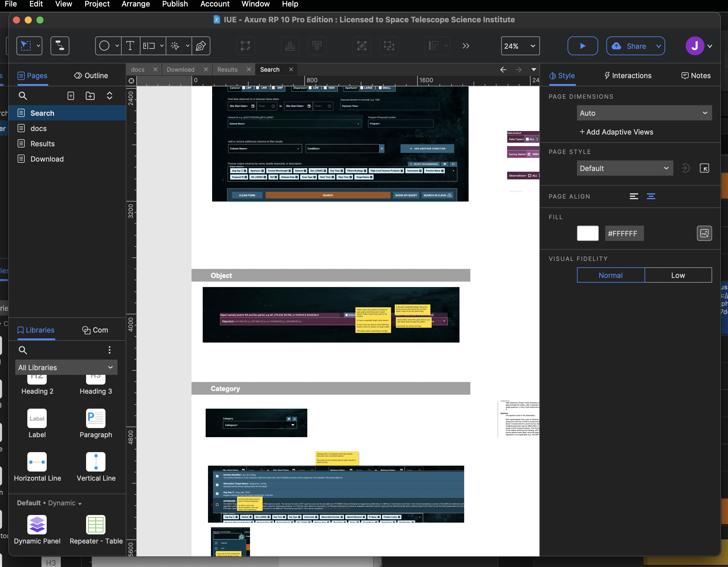
Task: Switch to the Interactions tab
Action: (628, 76)
